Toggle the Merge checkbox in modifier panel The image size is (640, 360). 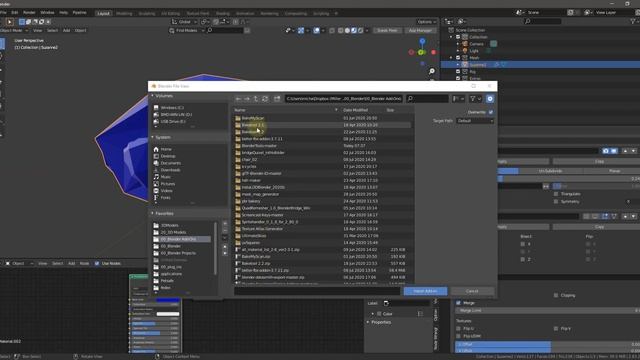click(x=458, y=303)
